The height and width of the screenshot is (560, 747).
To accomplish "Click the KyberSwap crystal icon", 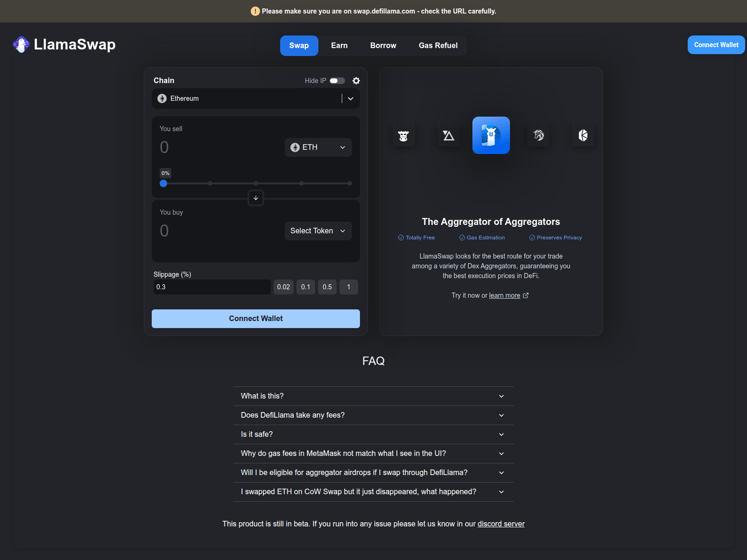I will click(583, 135).
